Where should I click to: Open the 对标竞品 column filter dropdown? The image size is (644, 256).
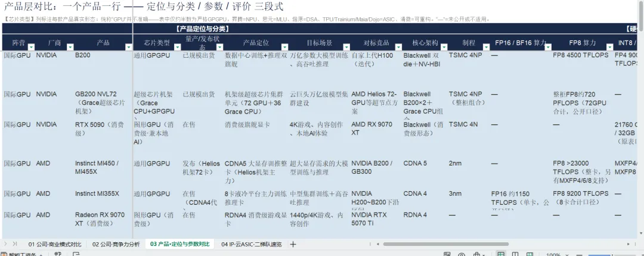click(398, 47)
